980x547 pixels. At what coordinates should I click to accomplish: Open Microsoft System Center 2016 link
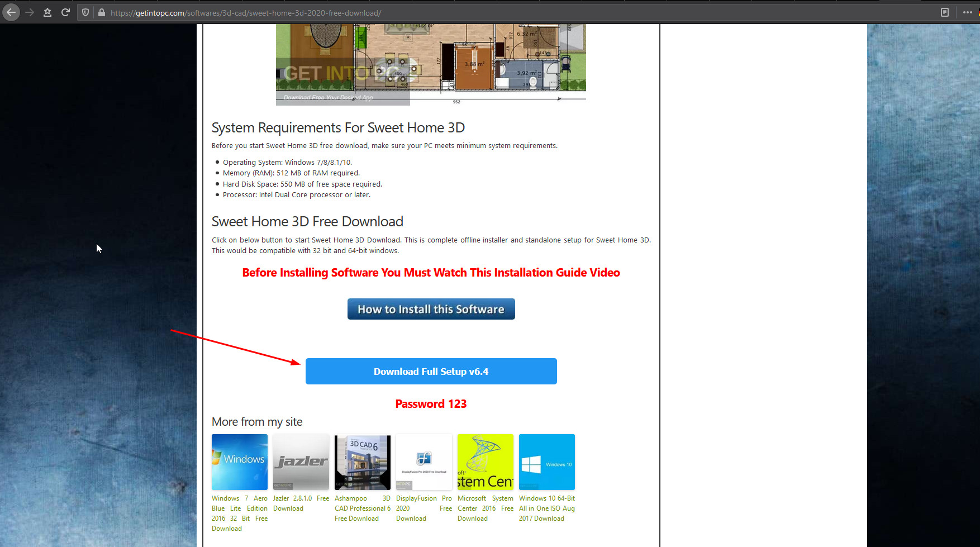(x=486, y=508)
